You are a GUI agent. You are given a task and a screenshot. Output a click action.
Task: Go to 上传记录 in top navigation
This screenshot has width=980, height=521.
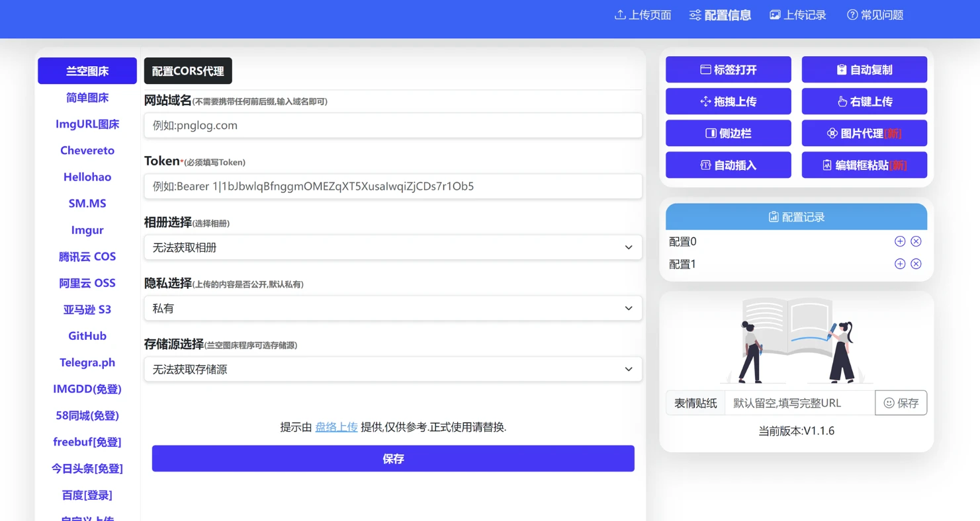[x=797, y=15]
